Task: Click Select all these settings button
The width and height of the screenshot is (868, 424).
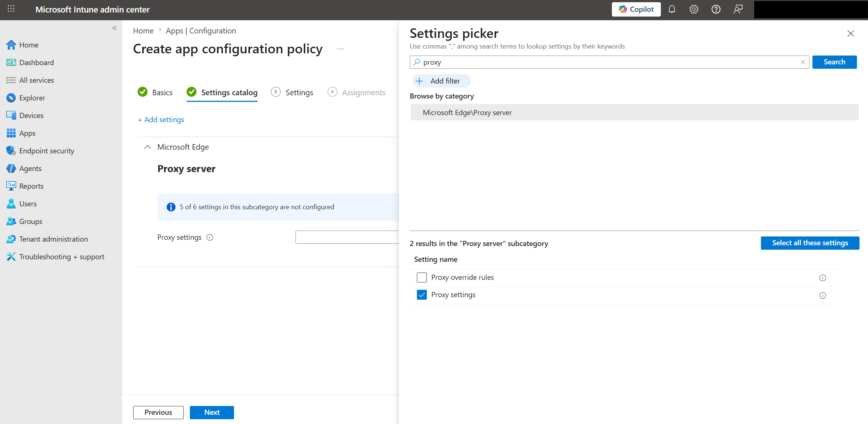Action: 810,243
